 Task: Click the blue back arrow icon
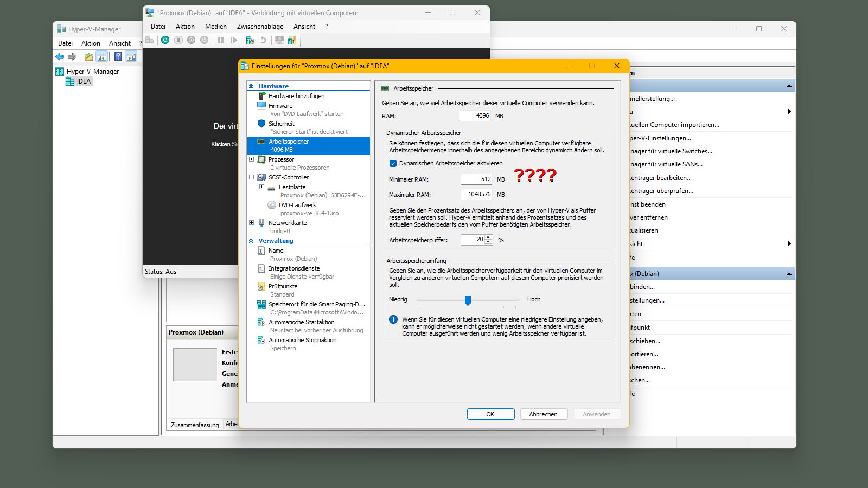point(60,56)
